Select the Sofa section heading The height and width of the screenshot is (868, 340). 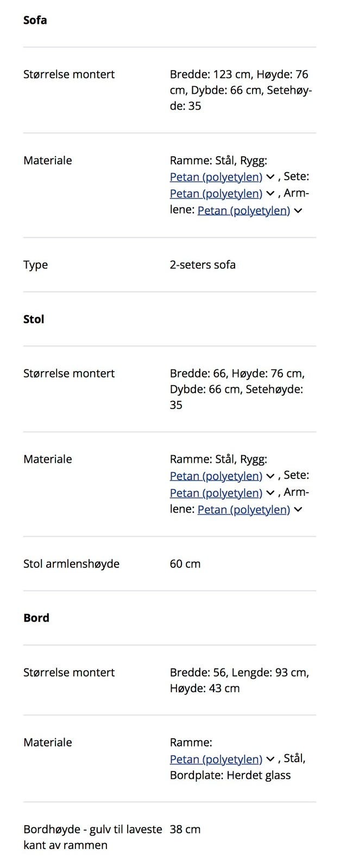point(35,20)
